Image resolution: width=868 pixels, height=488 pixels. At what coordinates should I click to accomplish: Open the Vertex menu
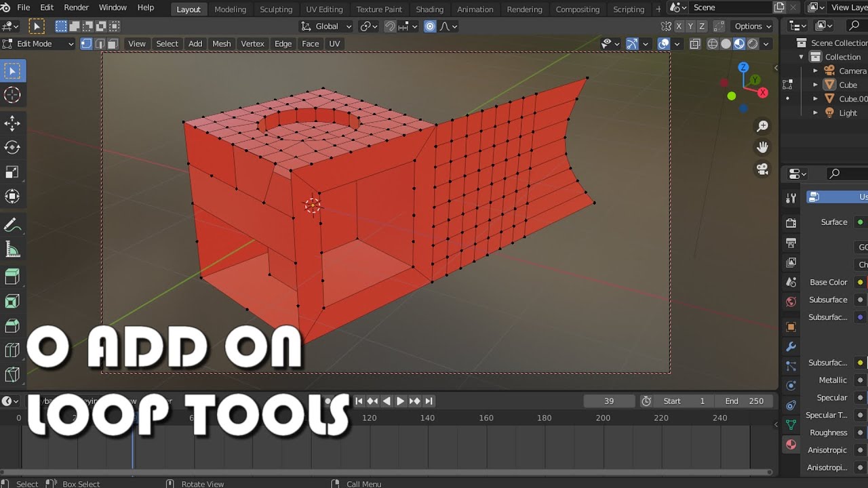[x=252, y=43]
